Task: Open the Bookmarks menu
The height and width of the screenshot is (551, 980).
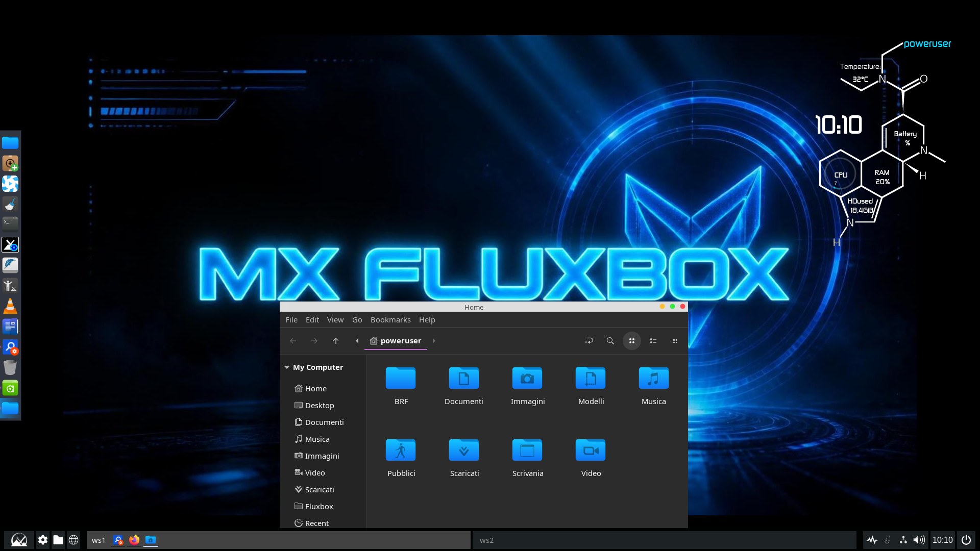Action: (390, 320)
